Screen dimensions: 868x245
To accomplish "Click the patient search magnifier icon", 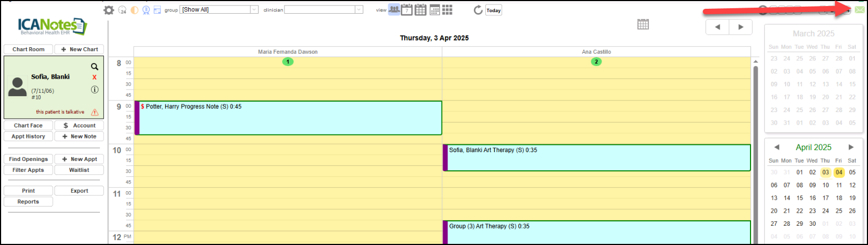I will pos(94,66).
